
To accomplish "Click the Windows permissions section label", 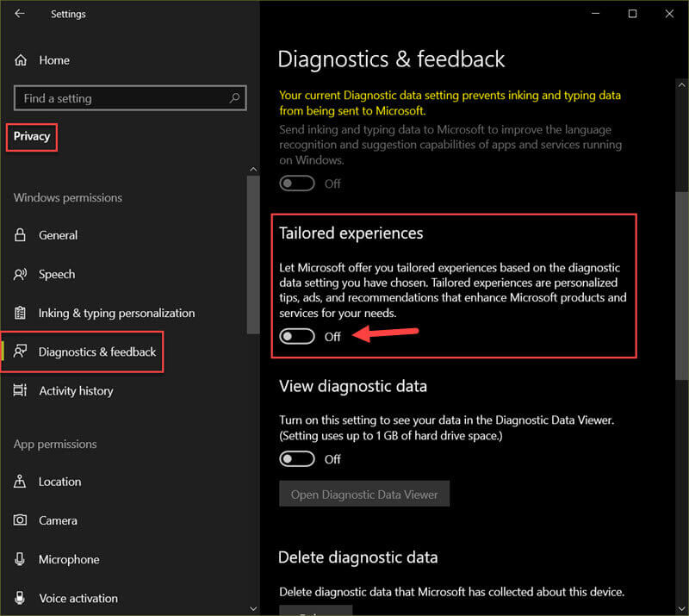I will pos(68,198).
